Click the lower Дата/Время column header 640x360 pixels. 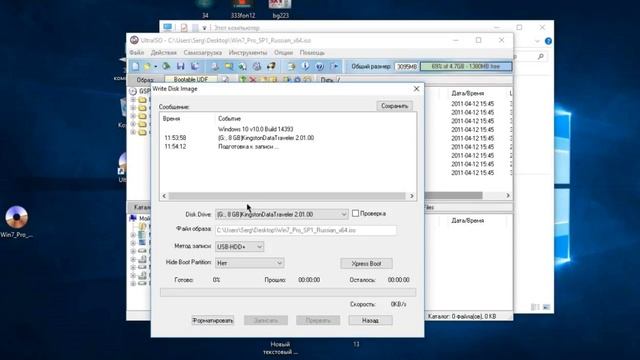[x=468, y=220]
